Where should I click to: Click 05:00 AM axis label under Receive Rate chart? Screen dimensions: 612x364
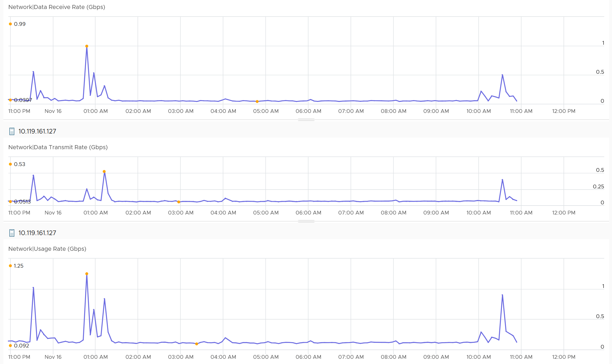point(266,111)
